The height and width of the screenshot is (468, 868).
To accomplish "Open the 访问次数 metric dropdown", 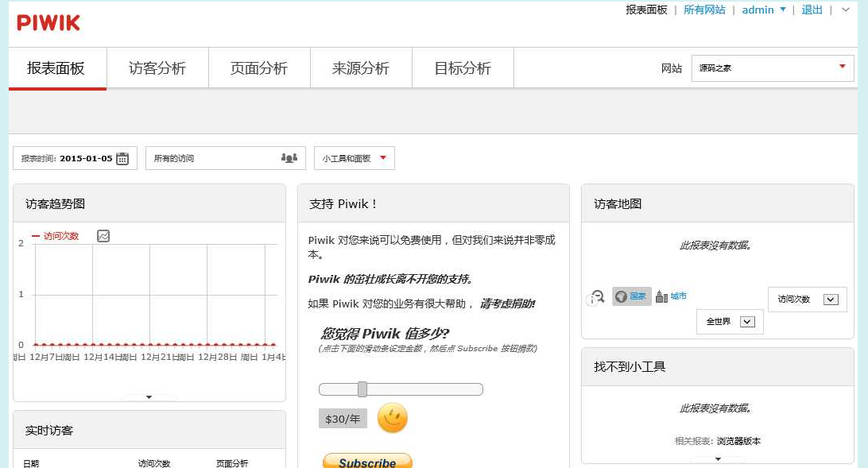I will [806, 299].
